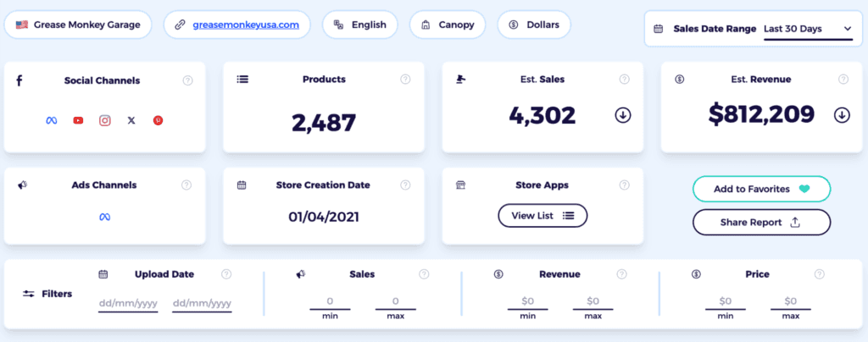868x342 pixels.
Task: Click the Social Channels help question mark
Action: click(187, 80)
